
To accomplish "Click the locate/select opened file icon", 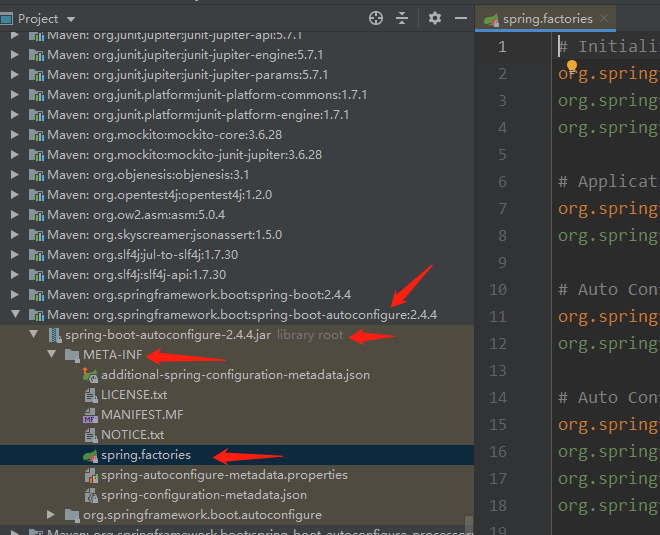I will [375, 18].
